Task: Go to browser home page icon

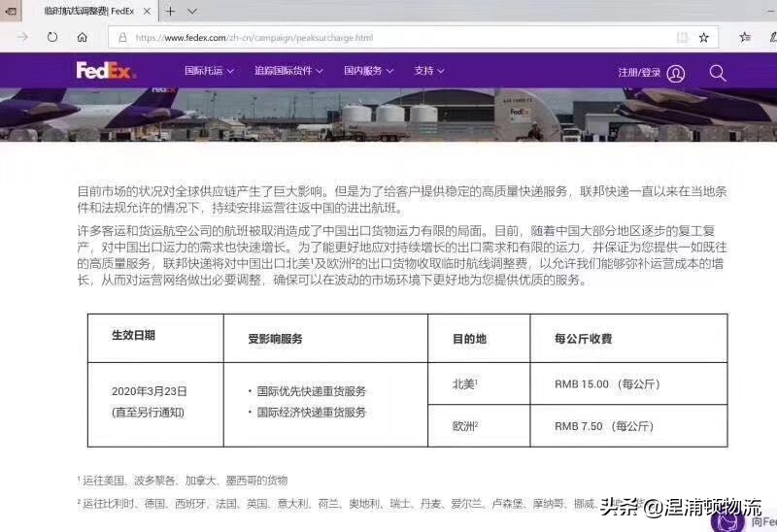Action: point(83,37)
